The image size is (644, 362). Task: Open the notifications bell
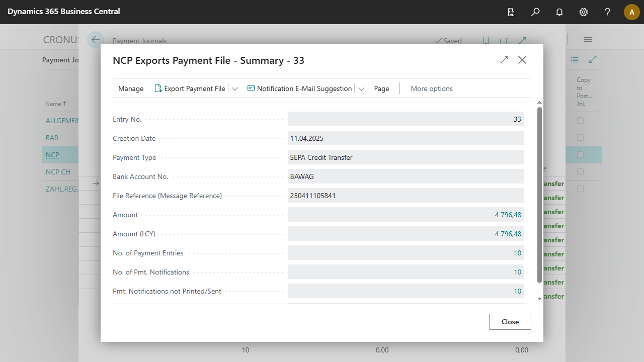559,12
